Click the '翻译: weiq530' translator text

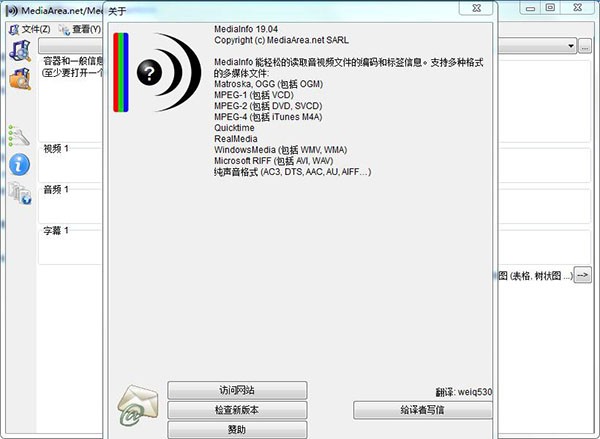click(464, 392)
